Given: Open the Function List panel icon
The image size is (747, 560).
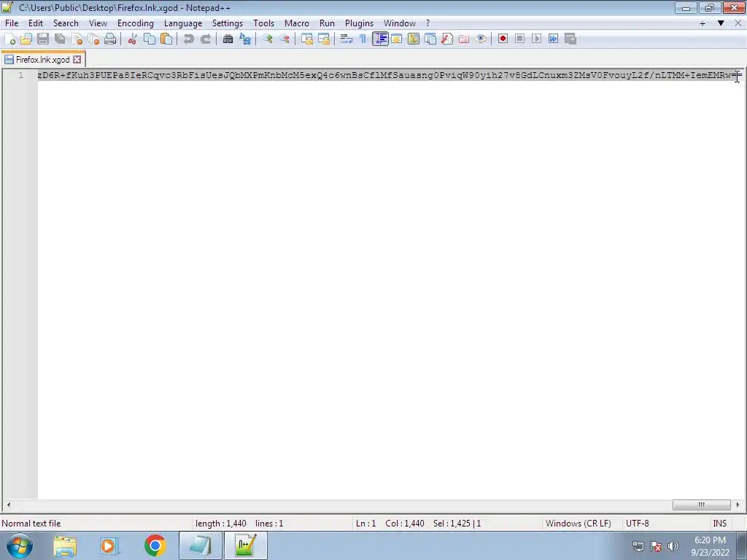Looking at the screenshot, I should pyautogui.click(x=447, y=39).
